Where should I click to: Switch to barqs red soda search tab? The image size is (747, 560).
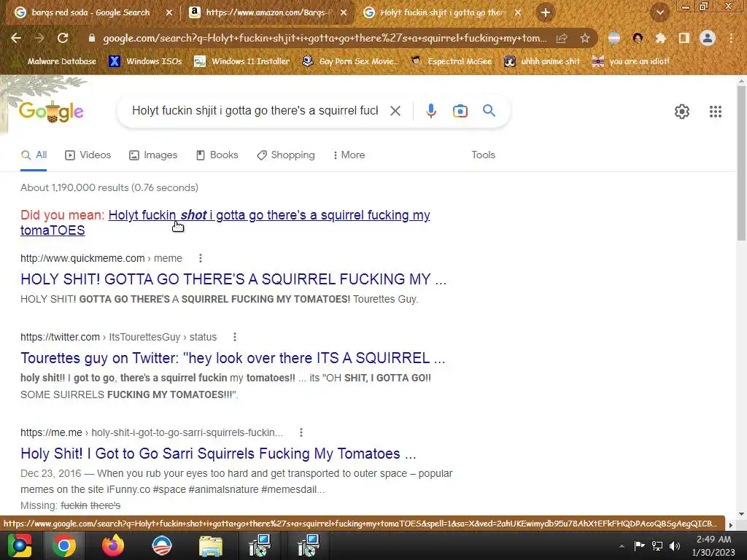(x=90, y=12)
